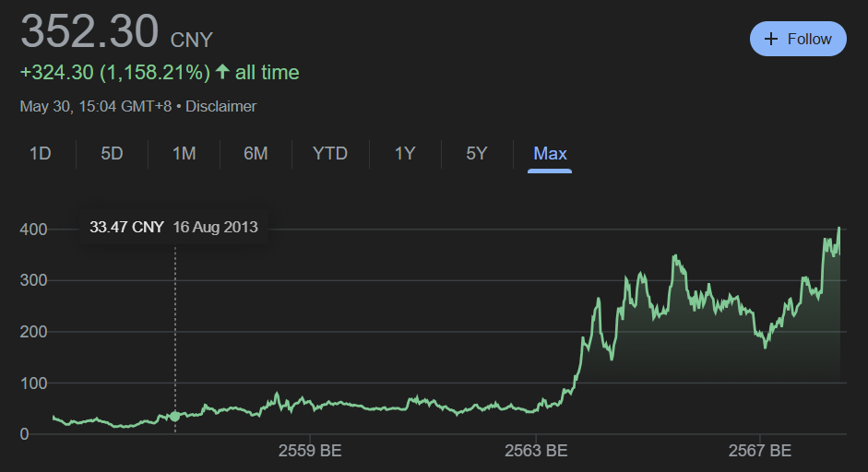The image size is (868, 472).
Task: Click the green data point marker on chart
Action: click(x=175, y=416)
